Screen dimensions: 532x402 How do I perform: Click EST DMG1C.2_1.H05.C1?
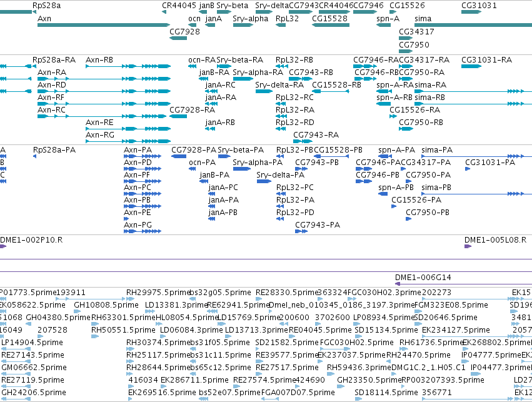click(394, 374)
